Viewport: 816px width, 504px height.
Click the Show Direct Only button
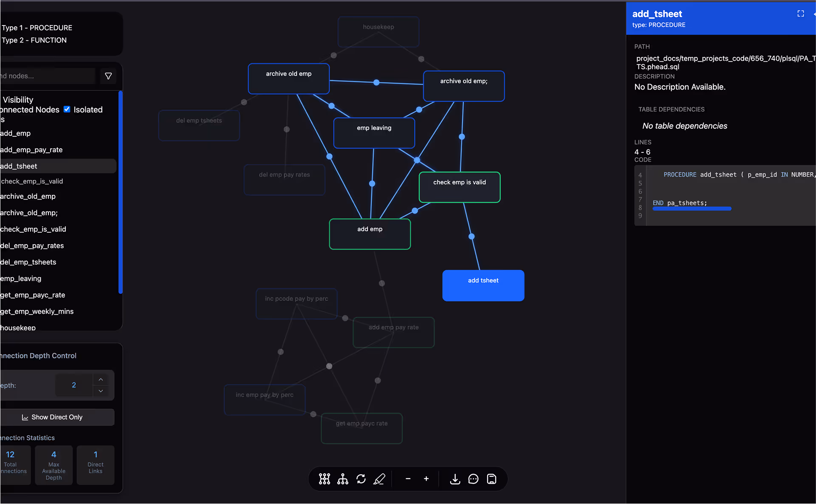pos(57,417)
